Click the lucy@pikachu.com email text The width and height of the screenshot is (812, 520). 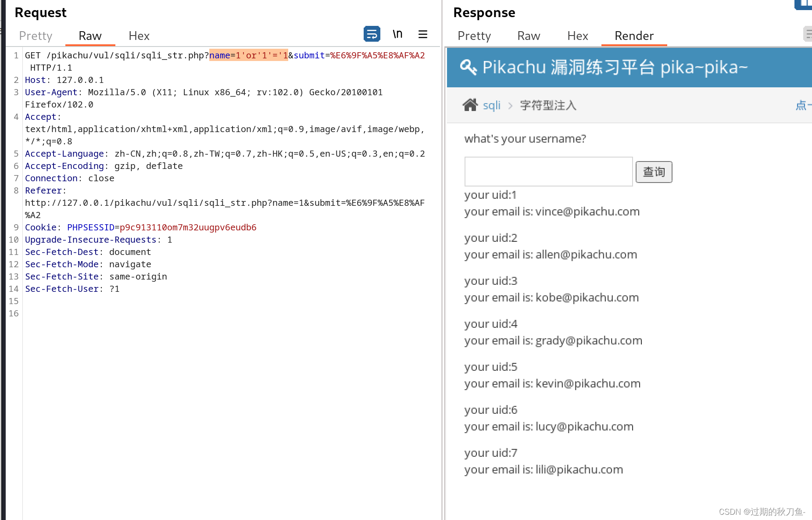584,427
